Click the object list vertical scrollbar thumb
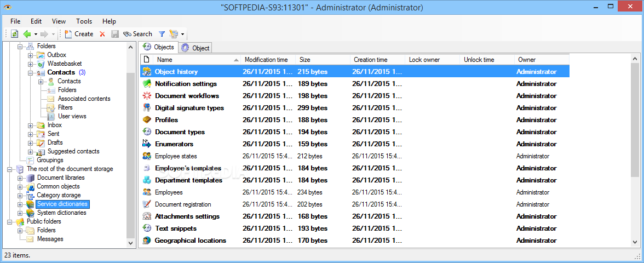The image size is (644, 263). pos(636,119)
